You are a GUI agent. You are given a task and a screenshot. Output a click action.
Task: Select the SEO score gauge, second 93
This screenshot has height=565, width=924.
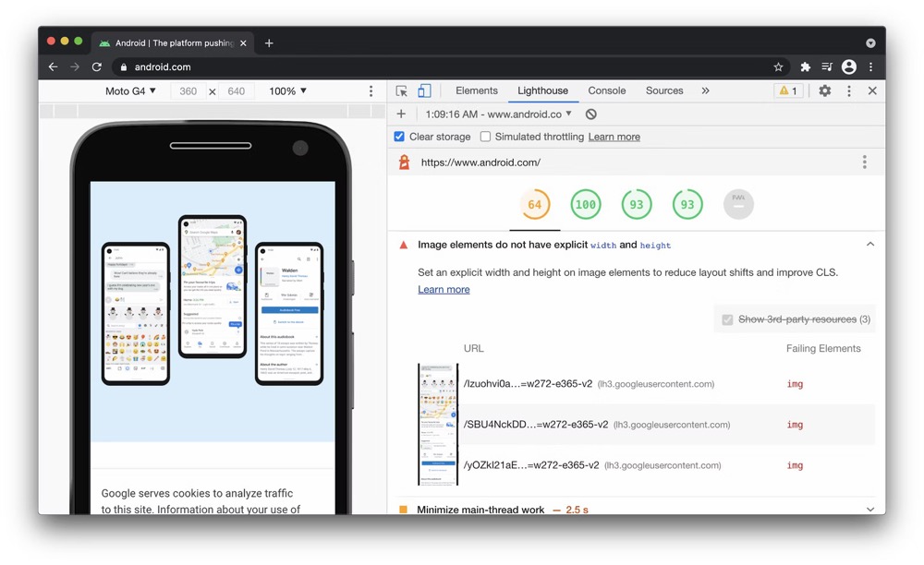click(x=687, y=204)
